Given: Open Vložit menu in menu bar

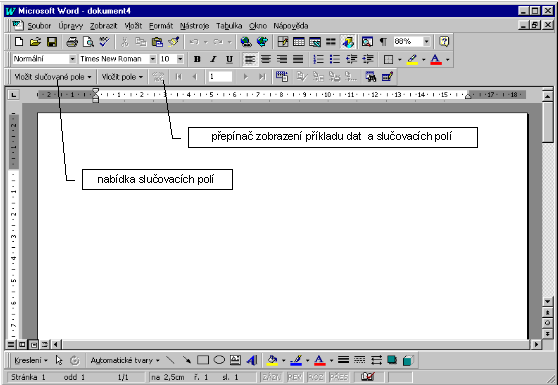Looking at the screenshot, I should (133, 26).
